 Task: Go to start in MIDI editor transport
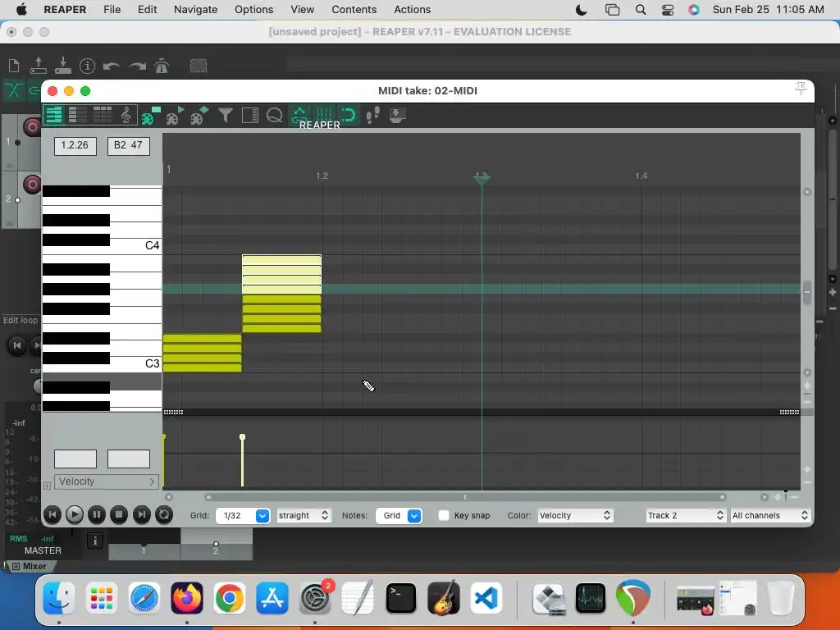pyautogui.click(x=52, y=515)
